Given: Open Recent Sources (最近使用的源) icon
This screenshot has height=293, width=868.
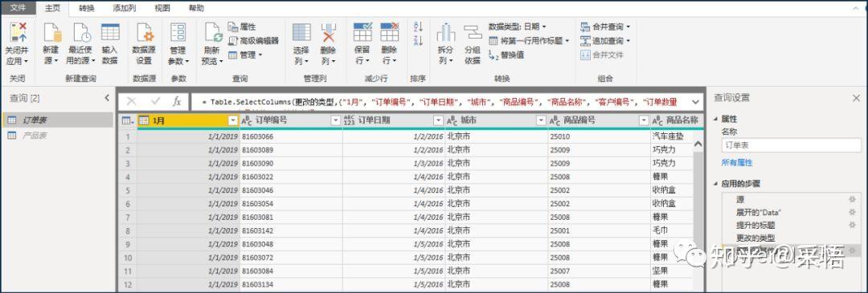Looking at the screenshot, I should pyautogui.click(x=82, y=33).
